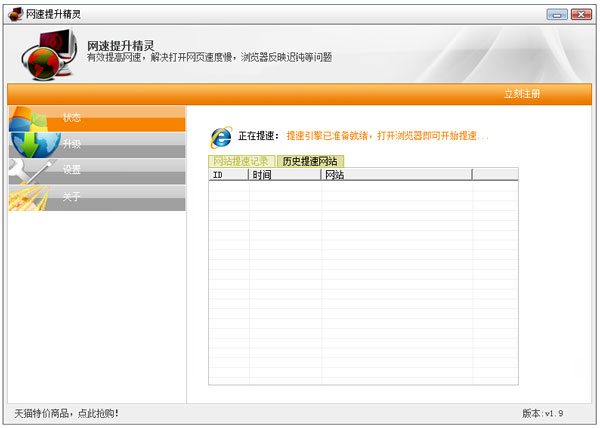Open the 设置 sidebar section
Screen dimensions: 600x428
point(97,171)
